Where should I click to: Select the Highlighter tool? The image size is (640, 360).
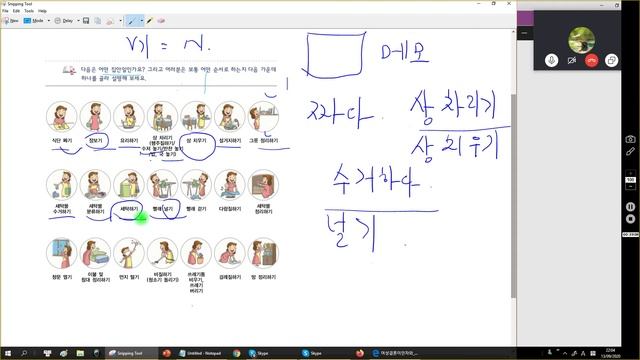point(150,20)
